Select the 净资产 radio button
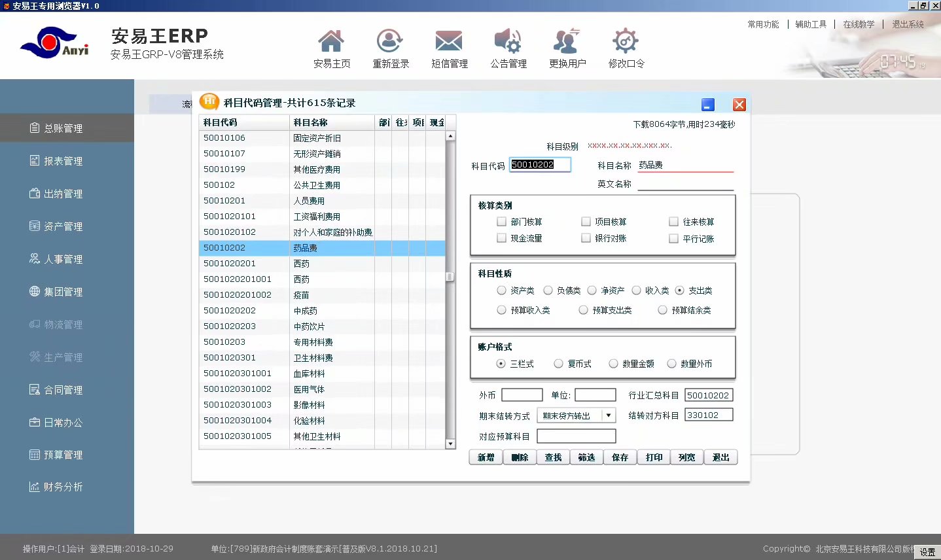Viewport: 941px width, 560px height. click(x=592, y=290)
